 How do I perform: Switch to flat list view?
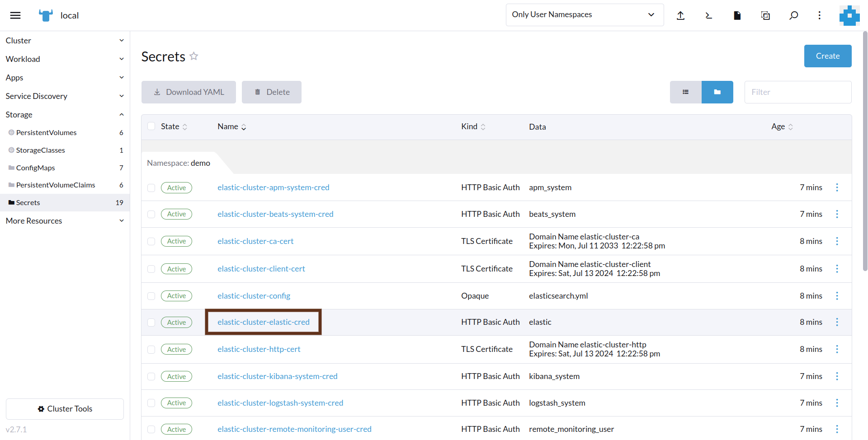tap(685, 92)
